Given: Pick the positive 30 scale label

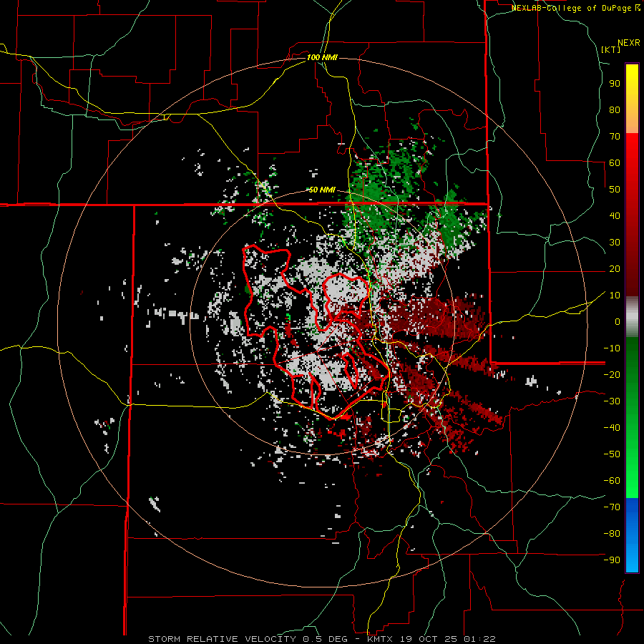Looking at the screenshot, I should [x=615, y=243].
